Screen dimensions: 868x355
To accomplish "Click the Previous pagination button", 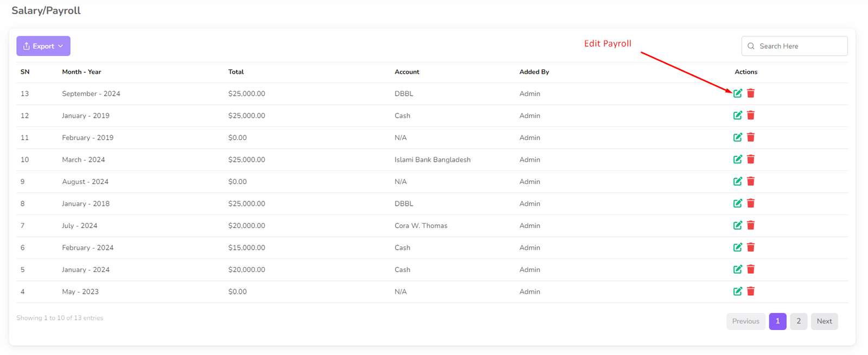I will coord(745,321).
